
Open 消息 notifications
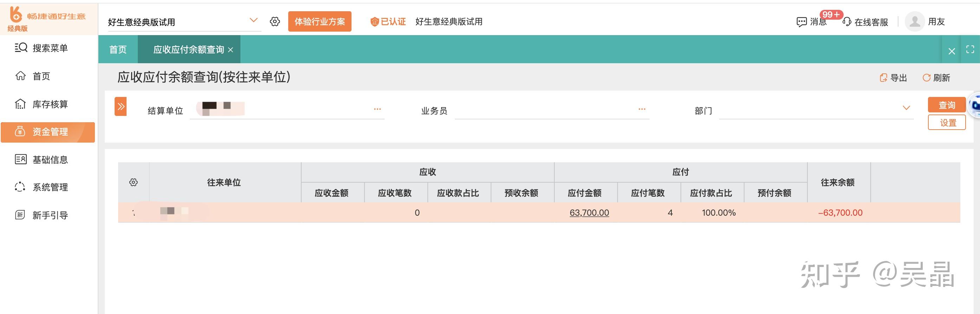pyautogui.click(x=812, y=22)
